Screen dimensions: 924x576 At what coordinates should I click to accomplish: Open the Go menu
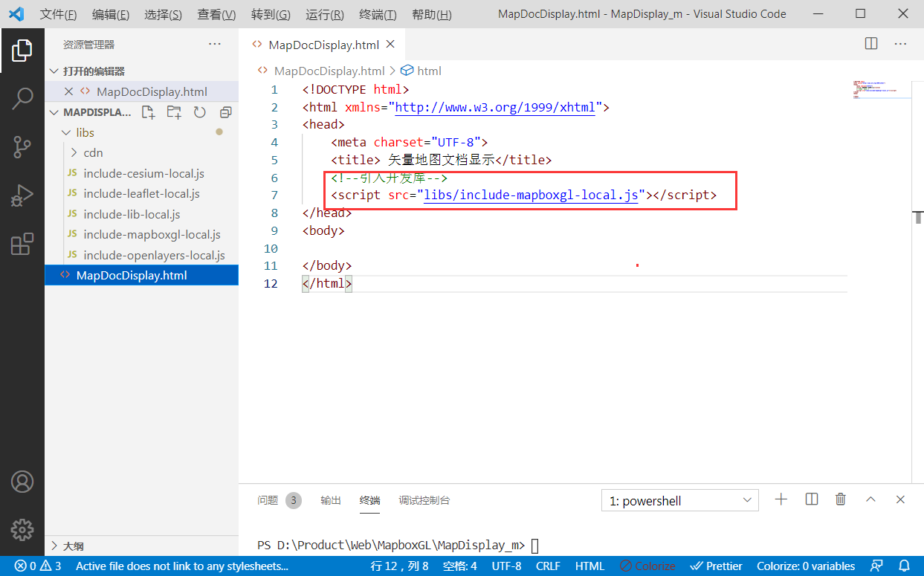(x=271, y=14)
